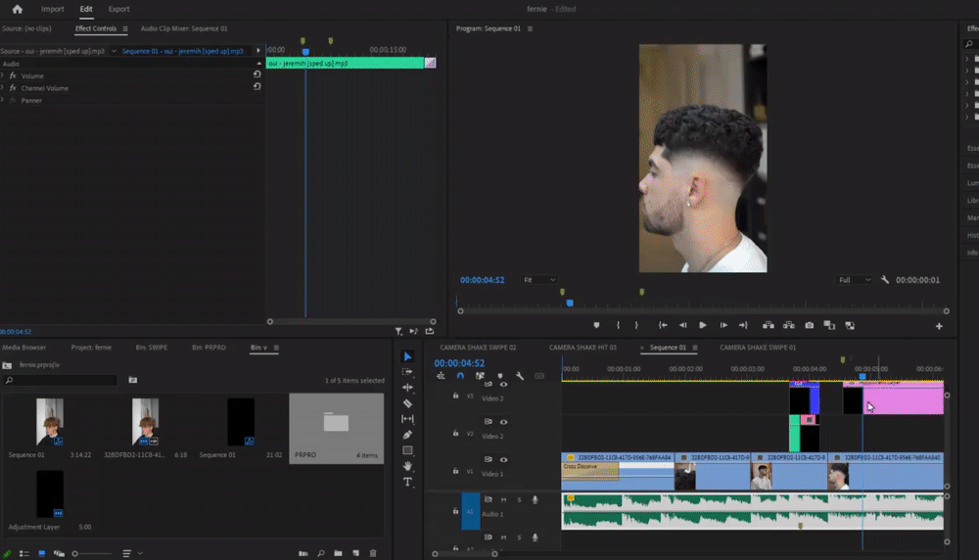
Task: Select the Pen tool
Action: point(407,435)
